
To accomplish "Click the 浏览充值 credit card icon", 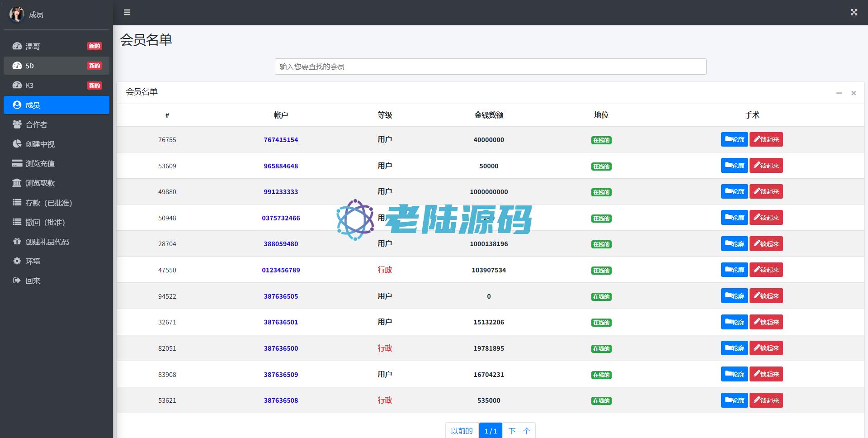I will tap(17, 163).
